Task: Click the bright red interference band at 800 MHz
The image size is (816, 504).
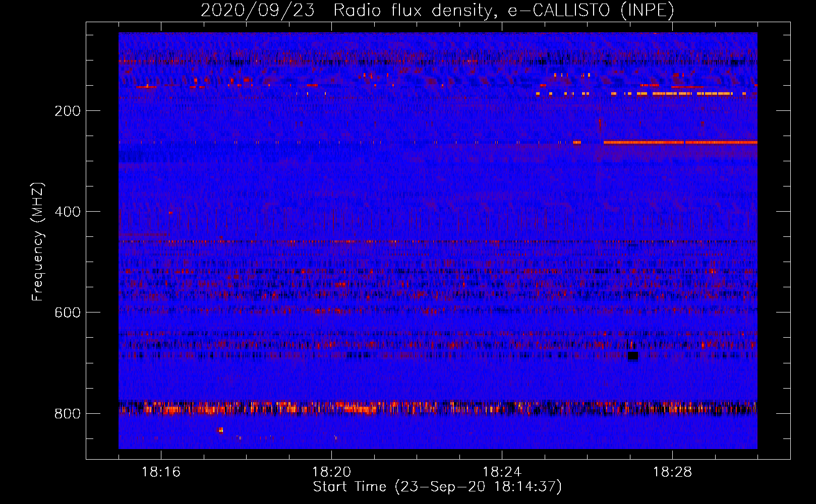Action: 438,407
